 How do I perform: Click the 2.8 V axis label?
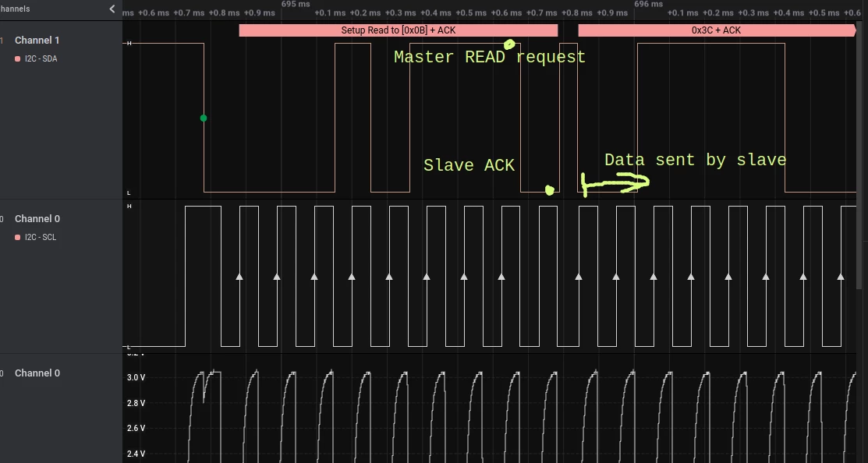point(136,403)
